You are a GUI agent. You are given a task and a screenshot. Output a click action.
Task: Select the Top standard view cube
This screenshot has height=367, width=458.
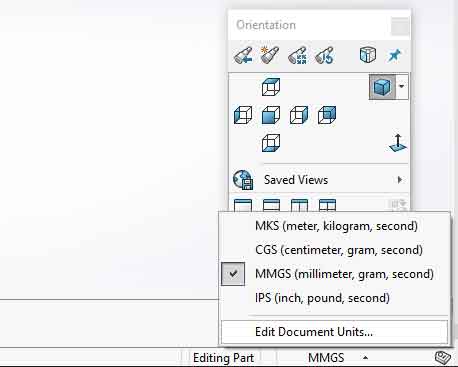pos(271,87)
